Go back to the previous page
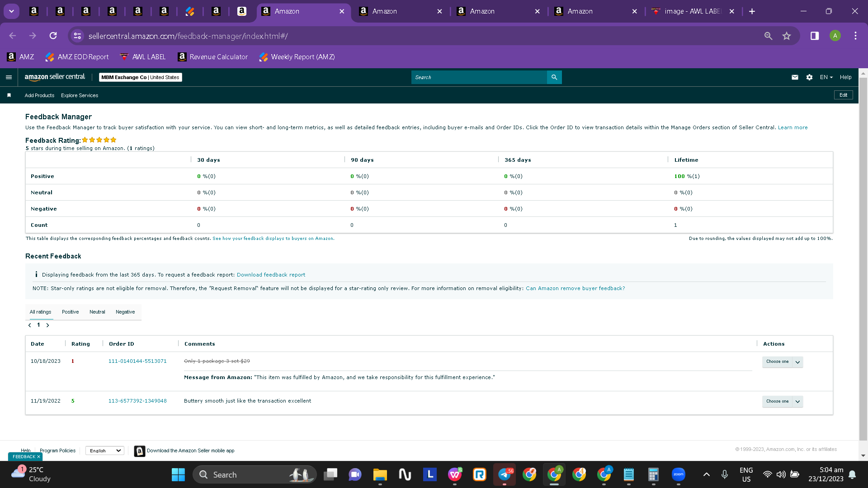 coord(13,36)
